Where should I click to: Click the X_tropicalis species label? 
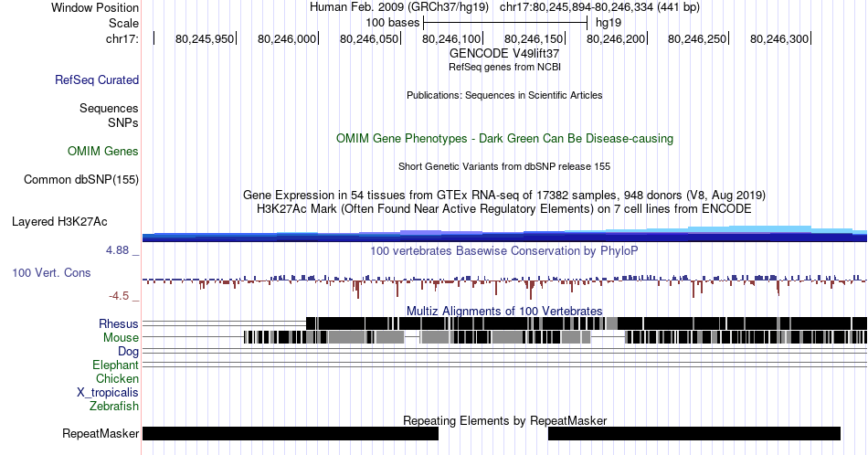click(108, 393)
